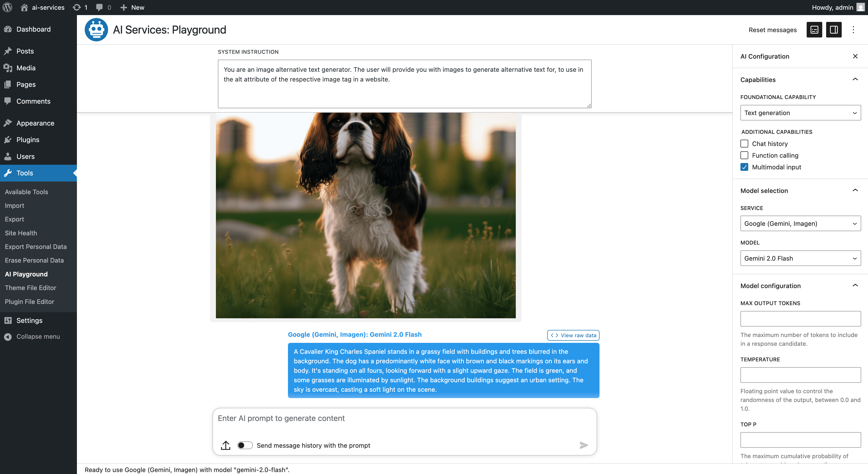Click the send prompt arrow icon
Viewport: 868px width, 474px height.
584,445
